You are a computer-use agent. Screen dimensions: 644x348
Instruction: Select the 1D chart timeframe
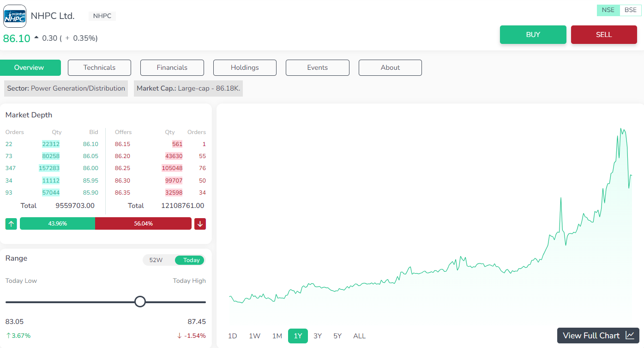coord(232,336)
